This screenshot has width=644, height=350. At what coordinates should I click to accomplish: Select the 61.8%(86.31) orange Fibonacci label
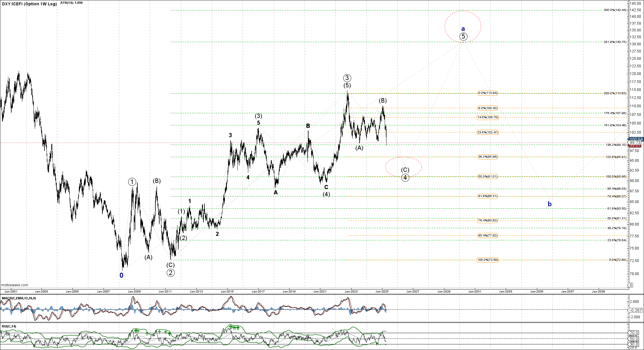click(487, 196)
